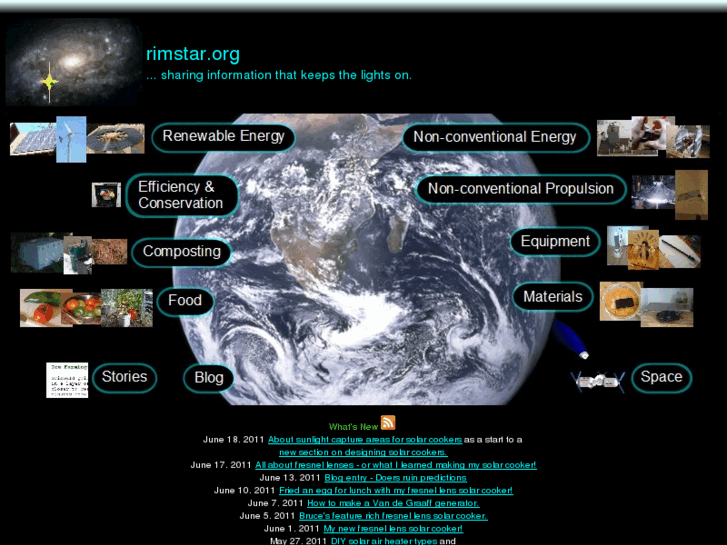Click the first Non-conventional Energy thumbnail

614,138
